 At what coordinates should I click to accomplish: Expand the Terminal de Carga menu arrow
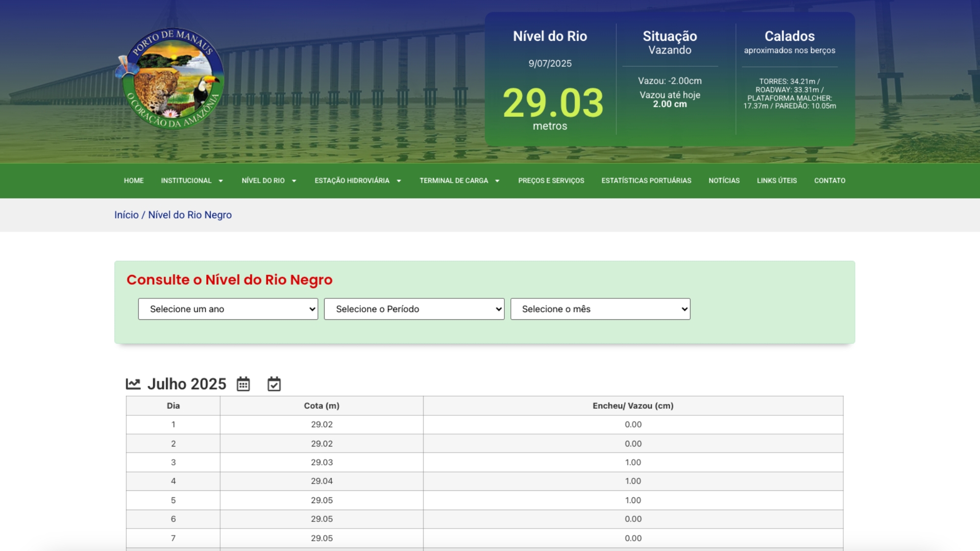click(497, 181)
